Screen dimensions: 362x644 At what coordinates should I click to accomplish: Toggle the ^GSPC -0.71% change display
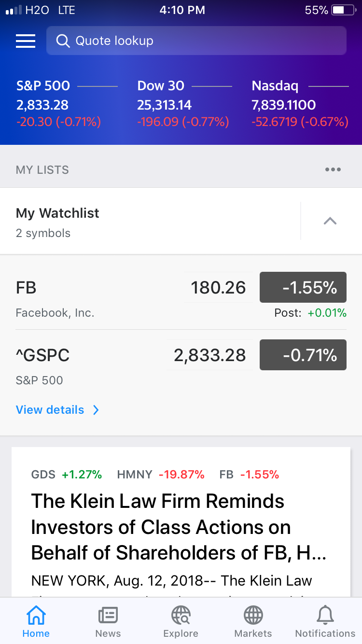[x=303, y=355]
